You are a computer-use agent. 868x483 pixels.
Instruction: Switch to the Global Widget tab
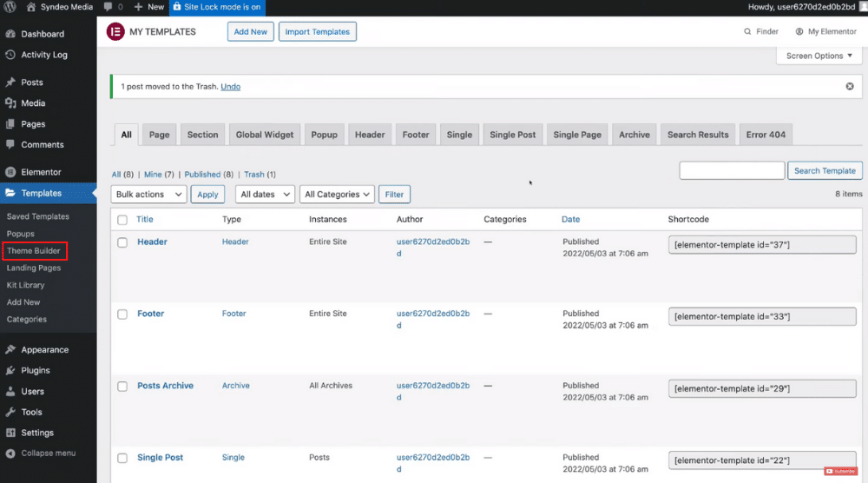pyautogui.click(x=265, y=135)
